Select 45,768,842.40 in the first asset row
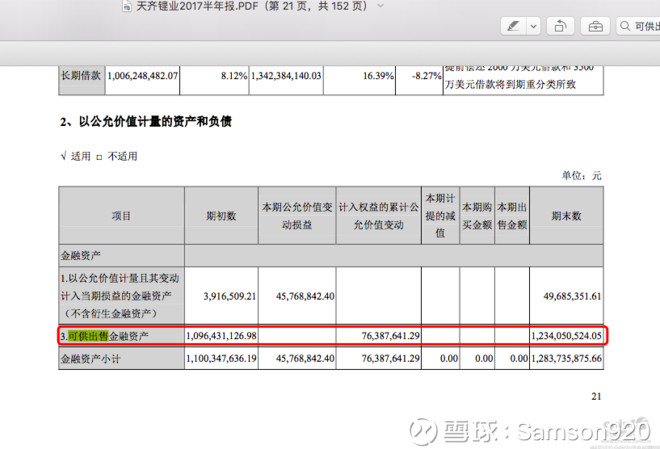This screenshot has width=660, height=449. tap(305, 296)
